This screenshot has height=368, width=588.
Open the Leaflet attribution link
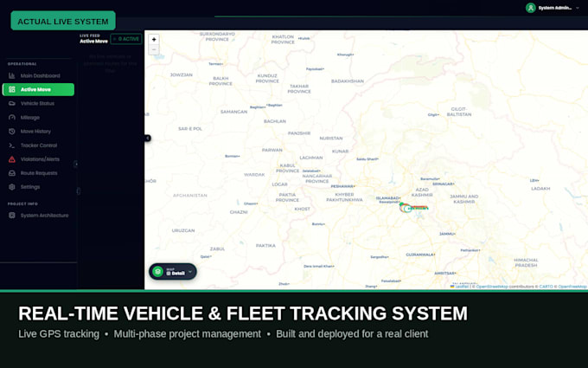(459, 287)
